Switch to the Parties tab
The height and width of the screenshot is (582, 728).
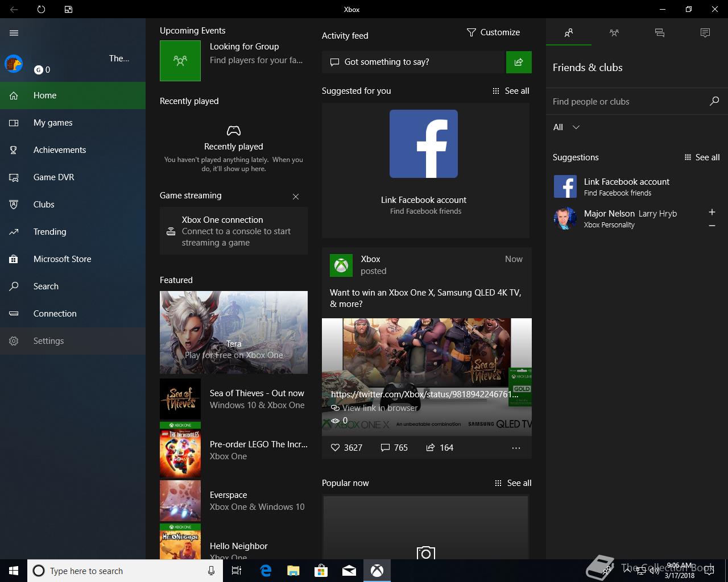(614, 33)
